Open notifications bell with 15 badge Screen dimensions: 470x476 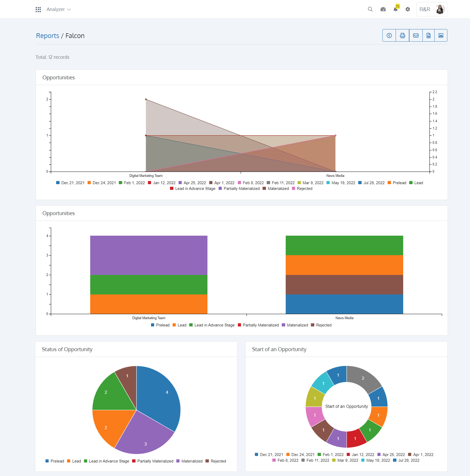point(396,9)
